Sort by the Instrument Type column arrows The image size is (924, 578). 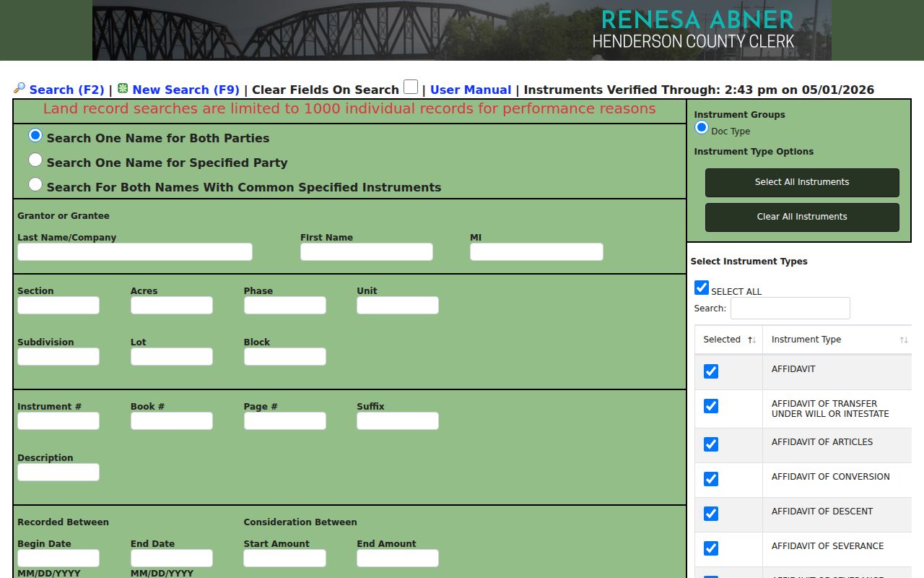coord(904,340)
